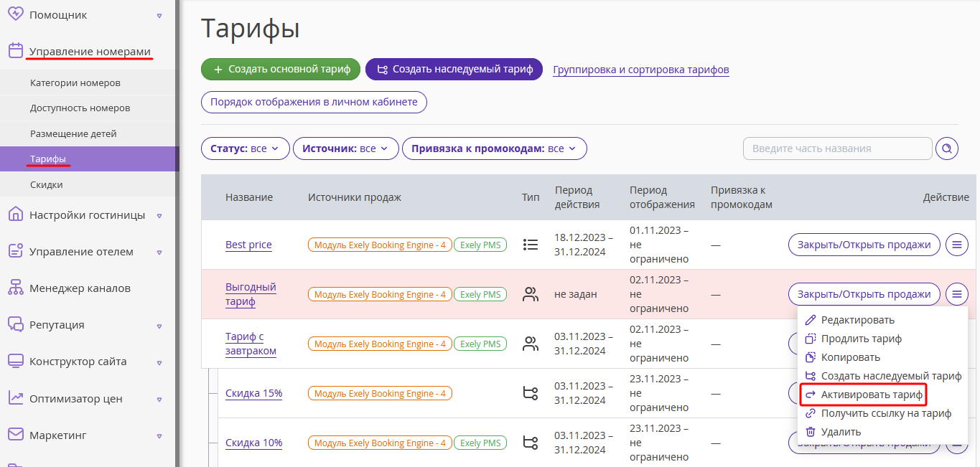Open Привязка к промокодам filter dropdown

[495, 148]
